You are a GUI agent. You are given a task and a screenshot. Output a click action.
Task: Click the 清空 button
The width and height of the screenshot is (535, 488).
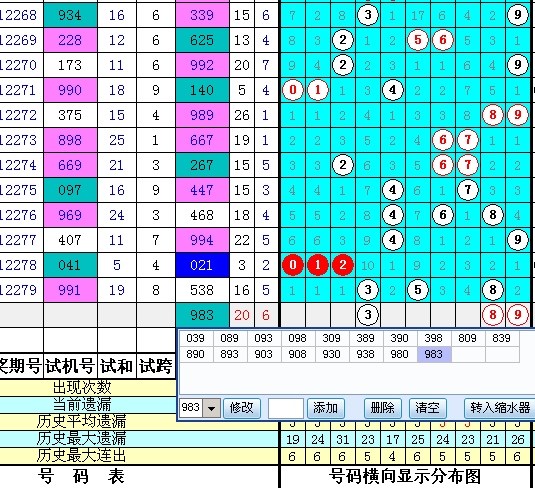click(428, 408)
